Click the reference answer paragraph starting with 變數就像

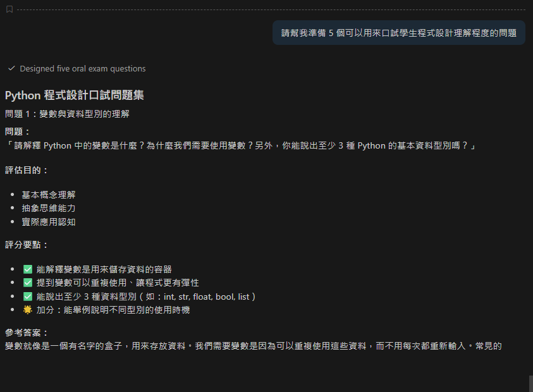pyautogui.click(x=253, y=346)
